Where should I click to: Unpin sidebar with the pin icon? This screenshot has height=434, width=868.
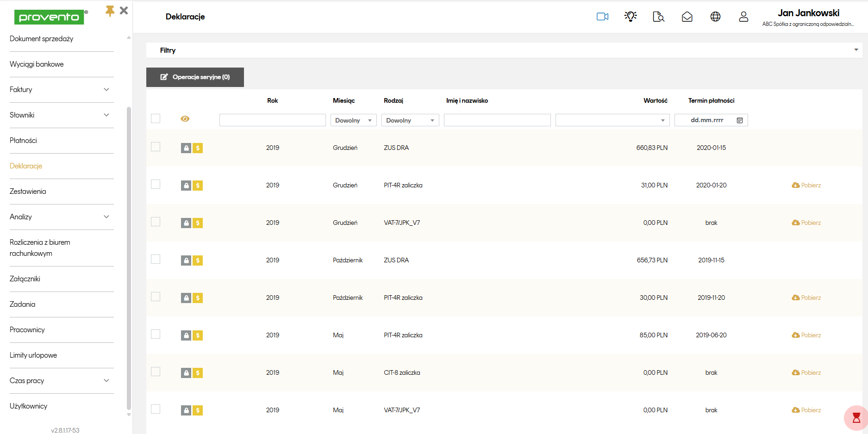tap(110, 11)
